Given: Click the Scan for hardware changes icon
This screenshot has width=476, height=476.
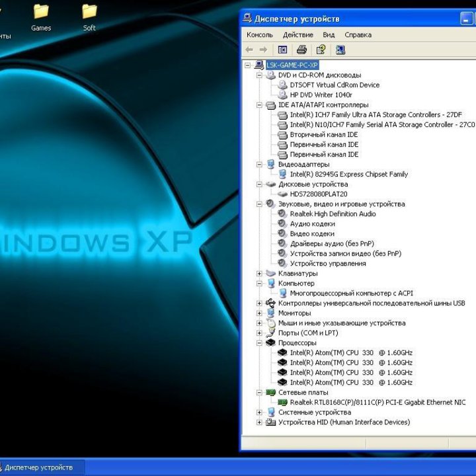Looking at the screenshot, I should click(340, 50).
